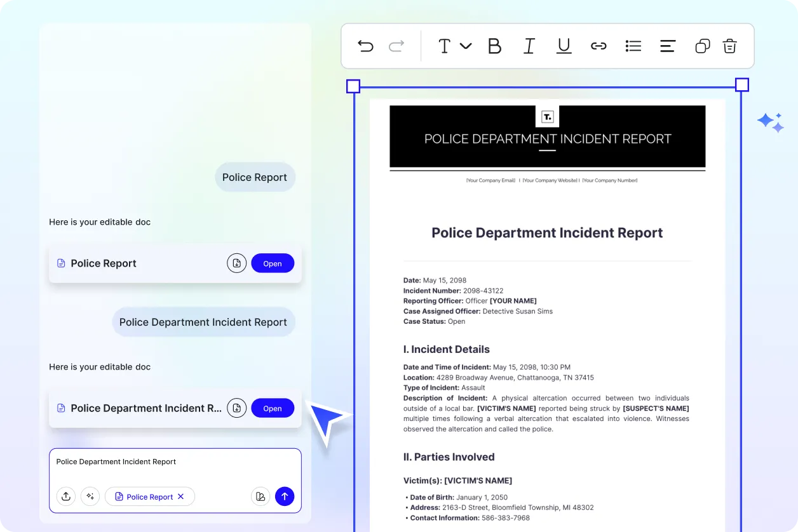Click the top-right selection frame handle
Screen dimensions: 798x532
coord(741,85)
